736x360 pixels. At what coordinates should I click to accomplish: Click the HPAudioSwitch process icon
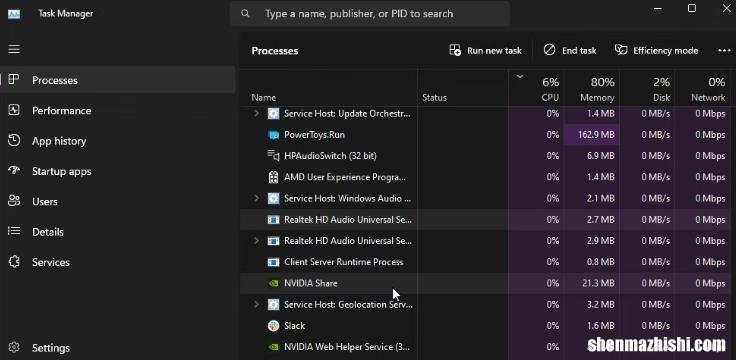(x=273, y=156)
